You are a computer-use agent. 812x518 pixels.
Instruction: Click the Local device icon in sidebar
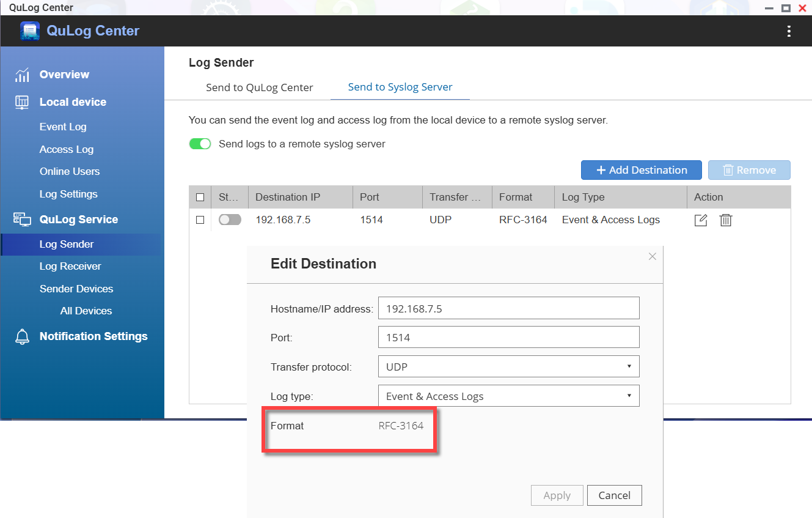coord(22,103)
